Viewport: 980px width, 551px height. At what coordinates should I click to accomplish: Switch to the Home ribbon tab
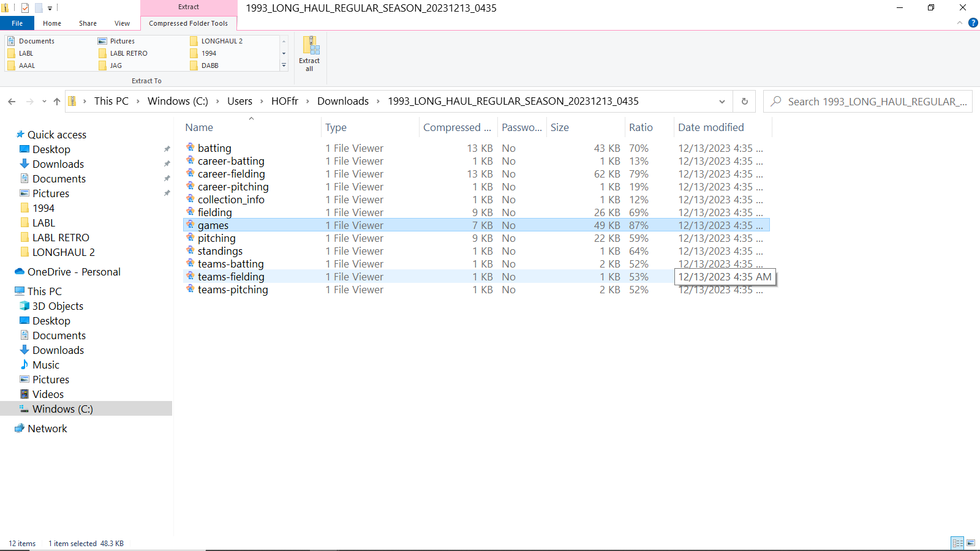(x=52, y=23)
